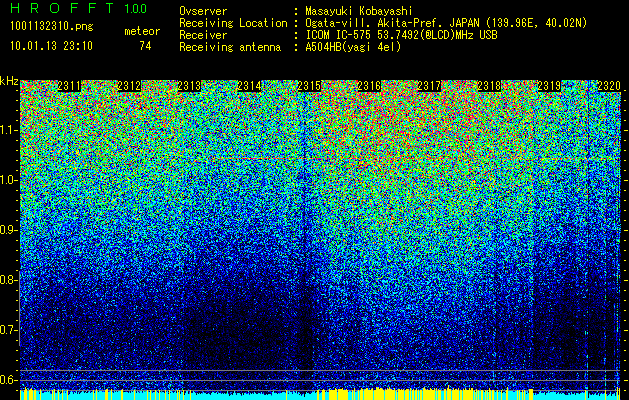
Task: Click the 2320 time marker
Action: pos(609,86)
